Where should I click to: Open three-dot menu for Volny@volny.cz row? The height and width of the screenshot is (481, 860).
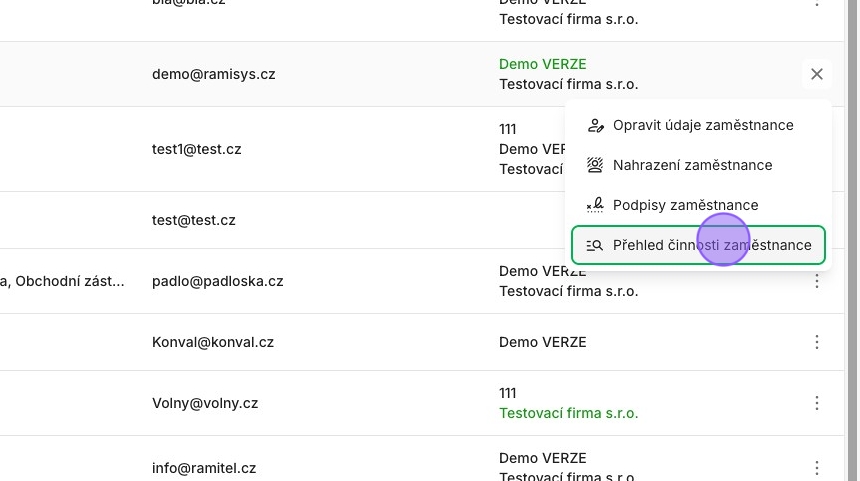817,403
